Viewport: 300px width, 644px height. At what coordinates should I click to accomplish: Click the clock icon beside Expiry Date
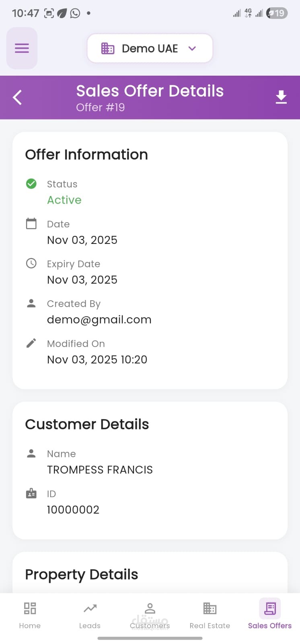click(x=31, y=263)
